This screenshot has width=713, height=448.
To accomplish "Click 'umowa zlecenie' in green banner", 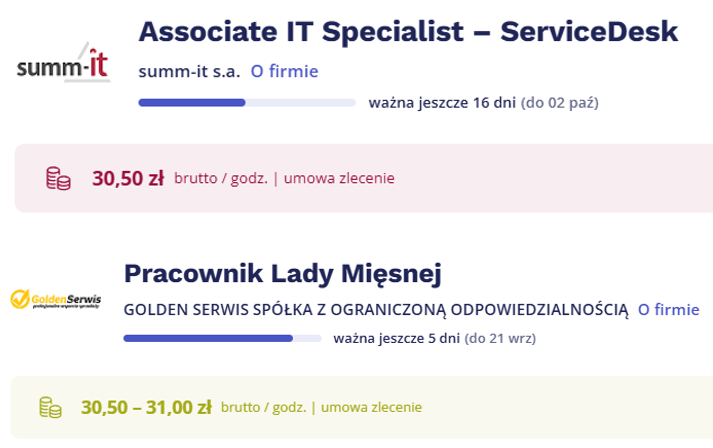I will pyautogui.click(x=372, y=407).
